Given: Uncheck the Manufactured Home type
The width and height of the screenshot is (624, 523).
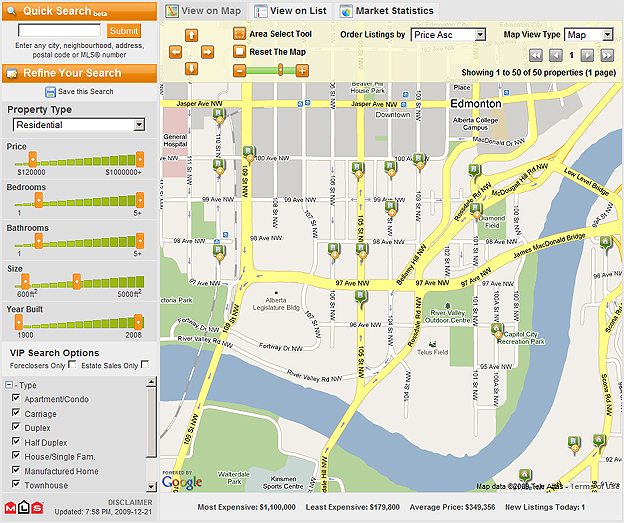Looking at the screenshot, I should pyautogui.click(x=16, y=470).
